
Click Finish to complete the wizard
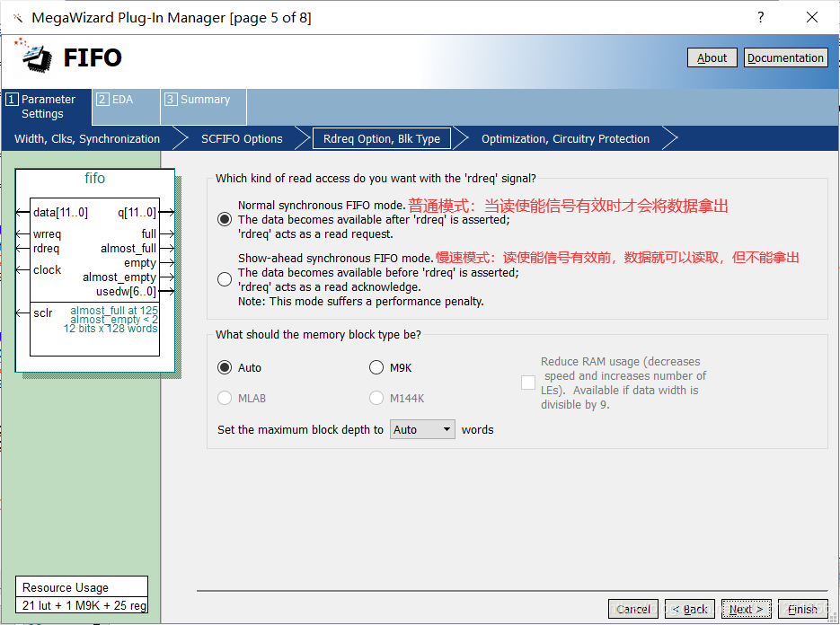802,608
